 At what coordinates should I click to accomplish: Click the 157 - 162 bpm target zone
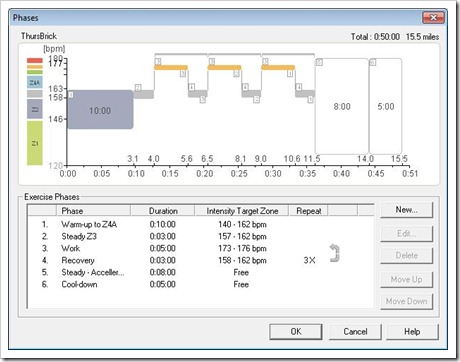[x=242, y=236]
